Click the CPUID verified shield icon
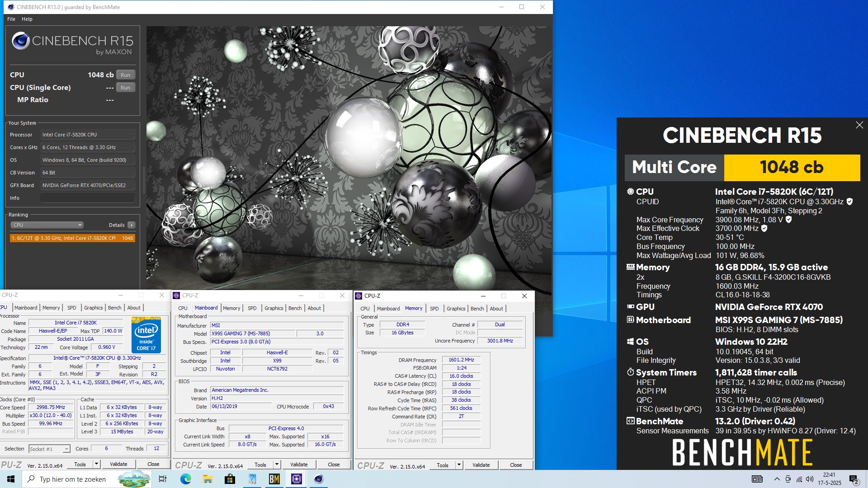 click(x=849, y=202)
